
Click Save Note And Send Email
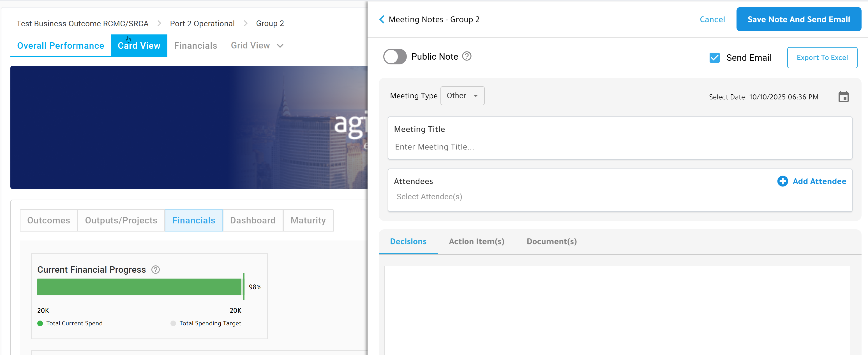[798, 20]
